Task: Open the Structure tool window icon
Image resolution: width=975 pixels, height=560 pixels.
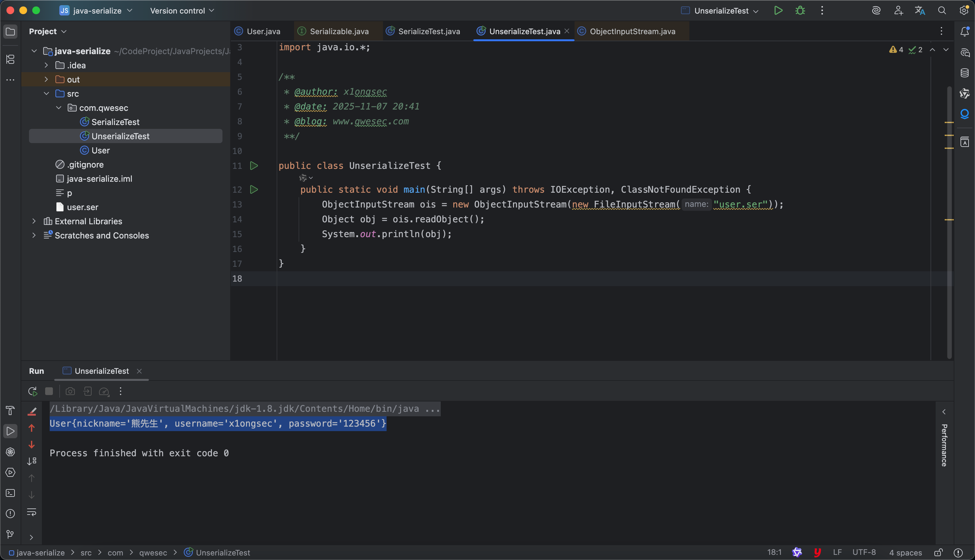Action: [x=10, y=59]
